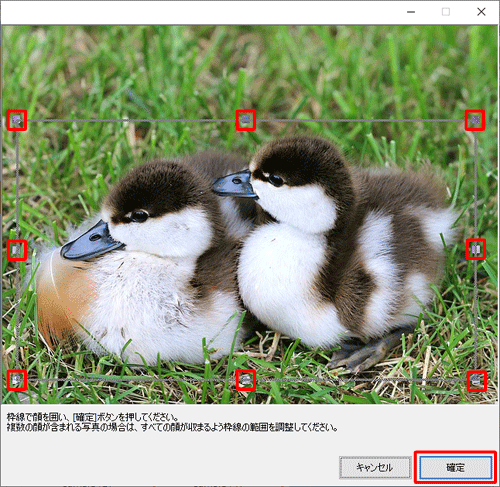The width and height of the screenshot is (500, 487).
Task: Click the maximize button in the title bar
Action: pyautogui.click(x=446, y=12)
